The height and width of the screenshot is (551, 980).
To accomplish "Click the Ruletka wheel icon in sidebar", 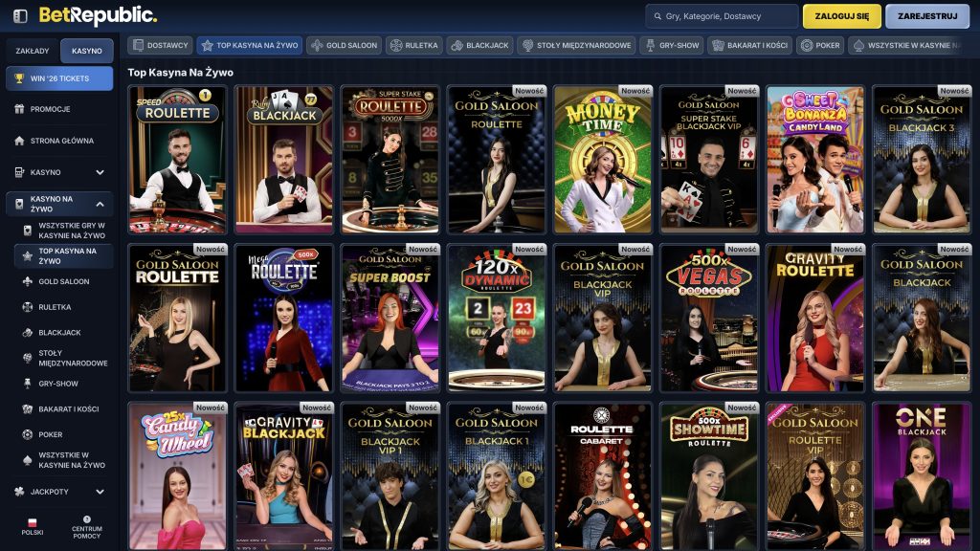I will click(28, 307).
